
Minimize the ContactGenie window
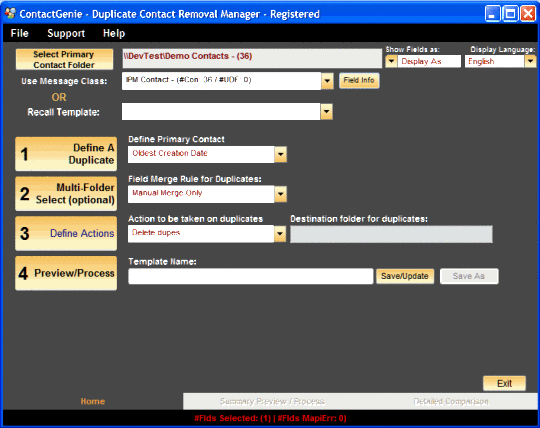pyautogui.click(x=492, y=14)
